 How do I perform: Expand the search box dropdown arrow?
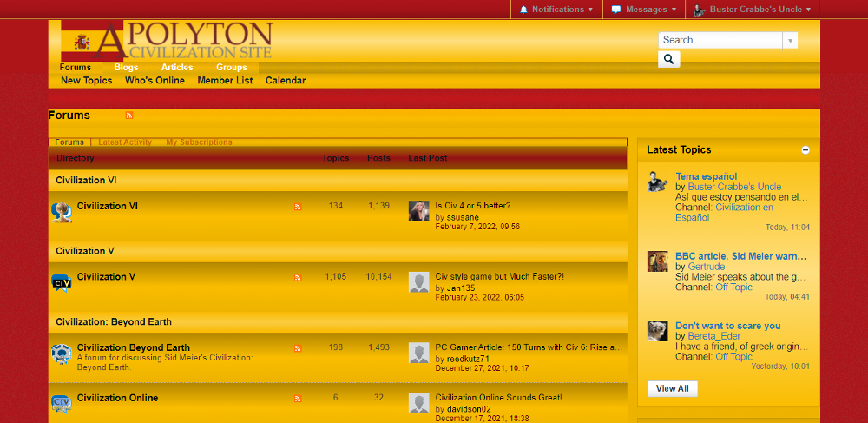click(x=790, y=40)
